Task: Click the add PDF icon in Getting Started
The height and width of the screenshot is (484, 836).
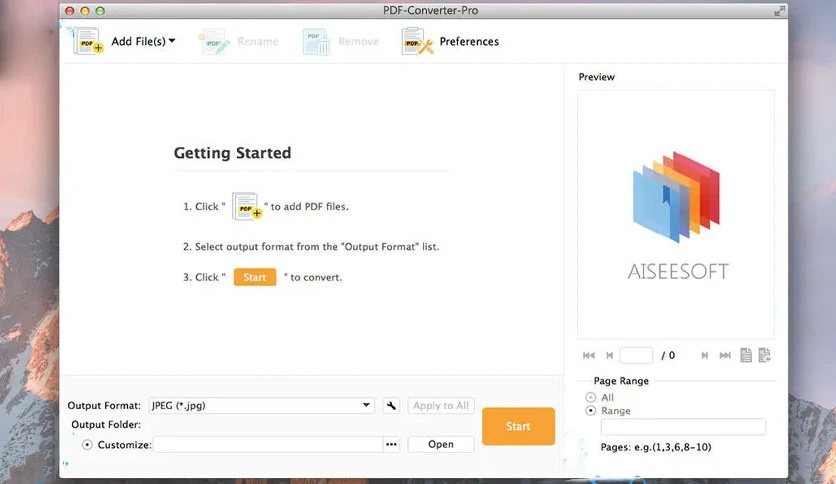Action: (x=246, y=206)
